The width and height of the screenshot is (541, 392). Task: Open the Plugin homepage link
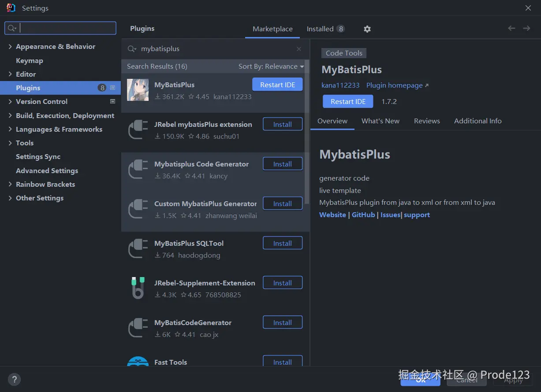[397, 85]
